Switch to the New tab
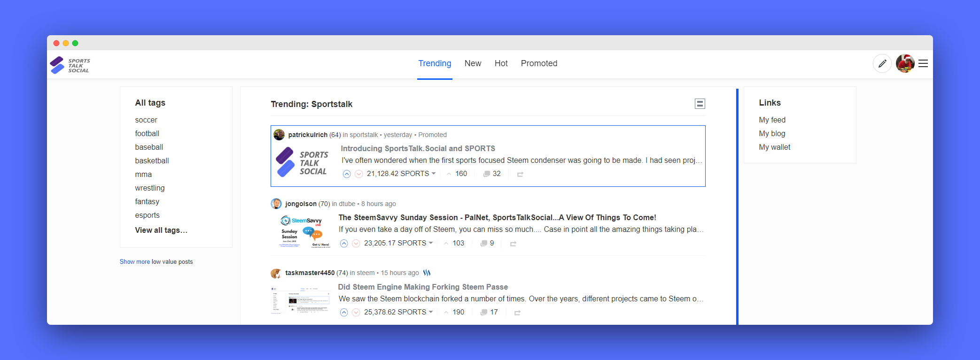980x360 pixels. [x=473, y=63]
